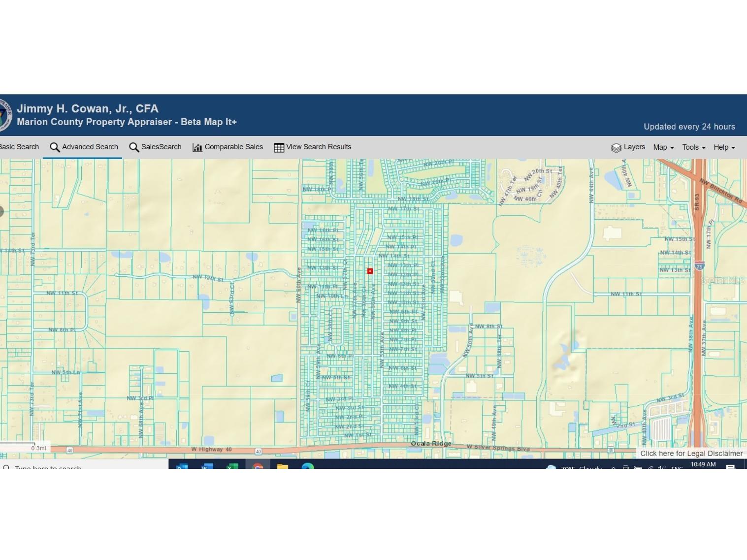Switch to the Basic Search tab

pyautogui.click(x=20, y=147)
